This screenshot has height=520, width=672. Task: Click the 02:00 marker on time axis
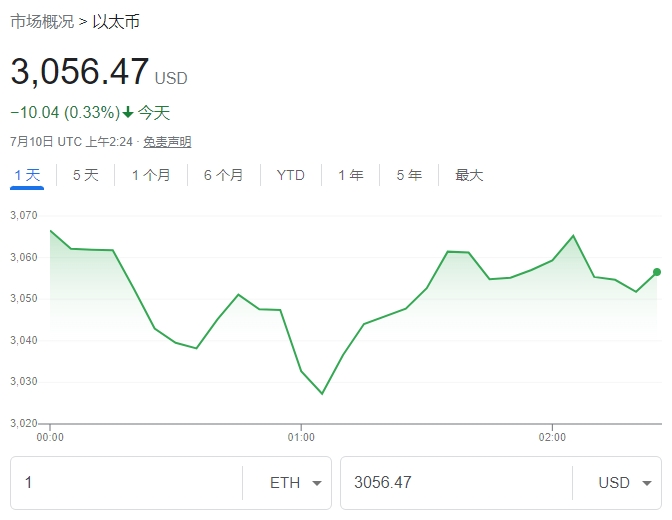coord(552,437)
